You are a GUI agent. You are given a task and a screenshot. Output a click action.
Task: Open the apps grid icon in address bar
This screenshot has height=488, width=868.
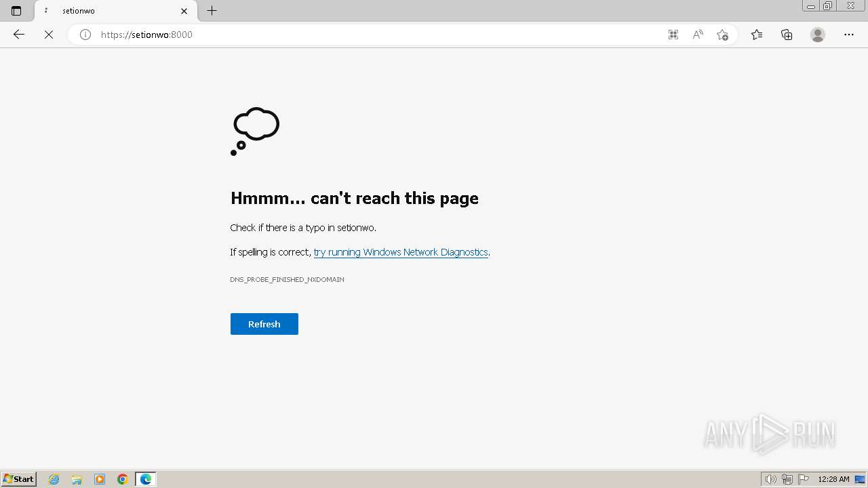673,35
